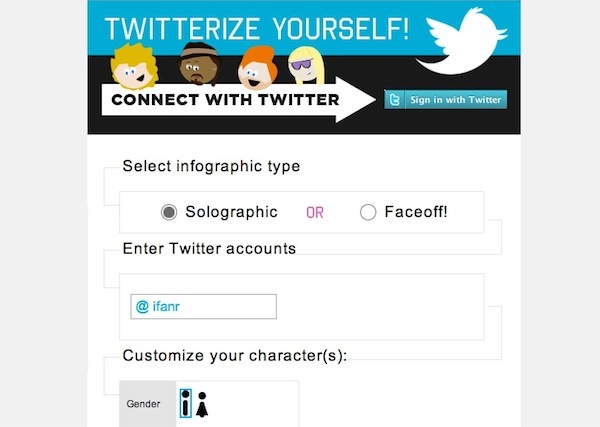Click the @ symbol in the account field
Screen dimensions: 600x427
142,307
